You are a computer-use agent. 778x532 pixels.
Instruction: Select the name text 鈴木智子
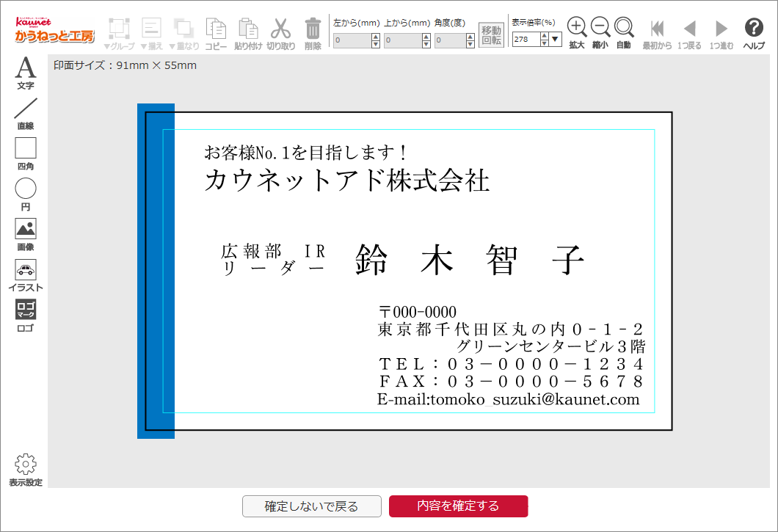coord(470,260)
